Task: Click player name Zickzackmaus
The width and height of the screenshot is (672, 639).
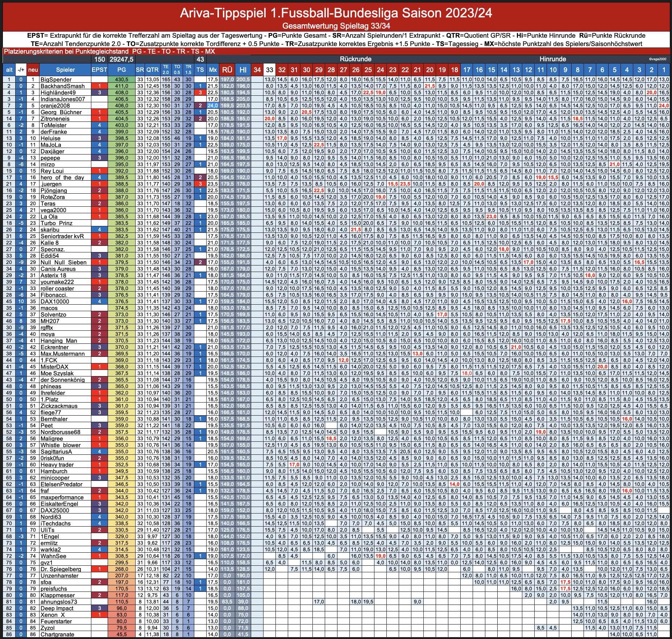Action: click(x=59, y=406)
